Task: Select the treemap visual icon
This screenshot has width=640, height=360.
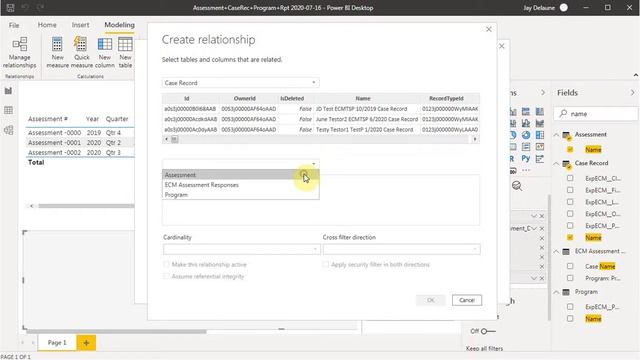Action: (540, 135)
